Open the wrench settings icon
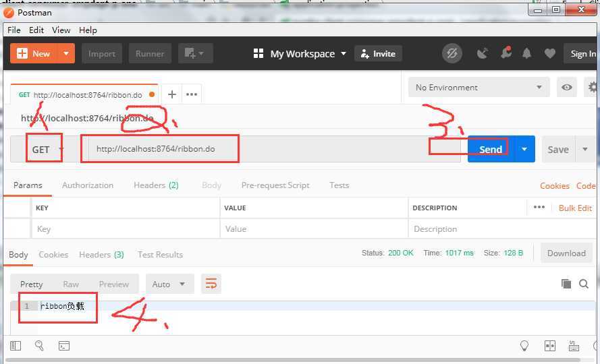Image resolution: width=600 pixels, height=364 pixels. (506, 53)
